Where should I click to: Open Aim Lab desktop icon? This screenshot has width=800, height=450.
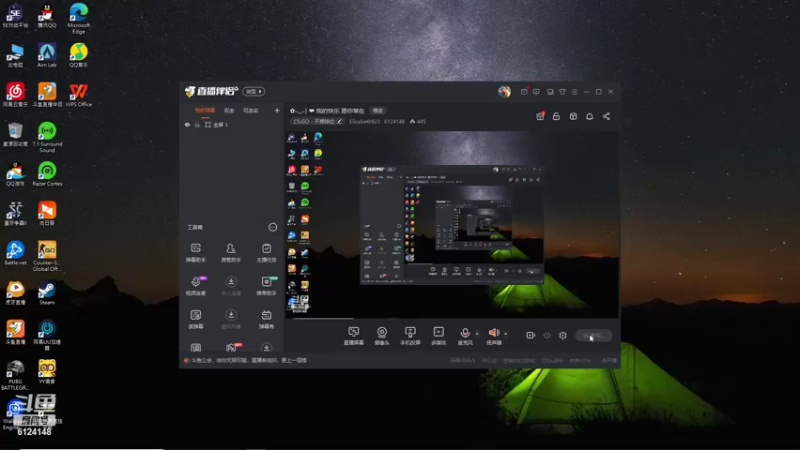coord(47,56)
